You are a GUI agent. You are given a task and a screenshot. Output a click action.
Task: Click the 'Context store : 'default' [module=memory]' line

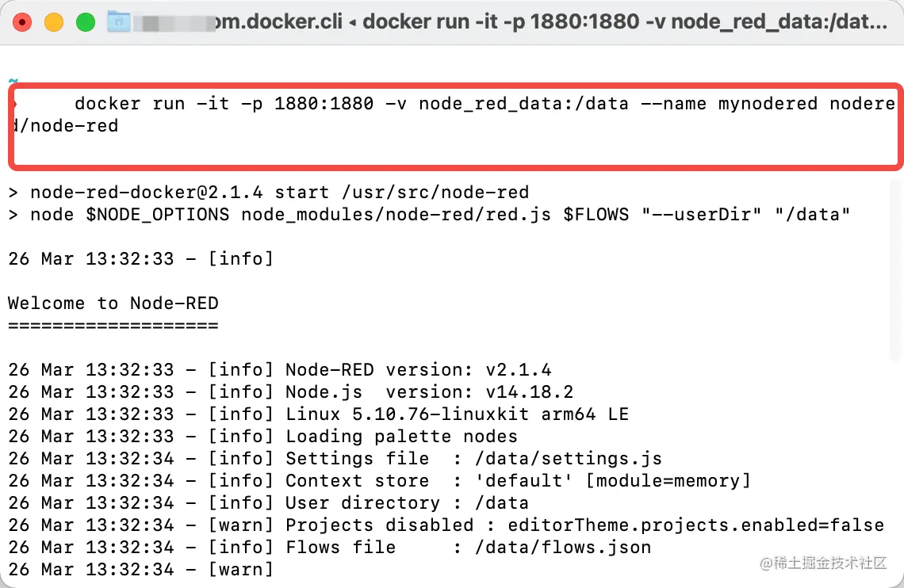[x=379, y=480]
